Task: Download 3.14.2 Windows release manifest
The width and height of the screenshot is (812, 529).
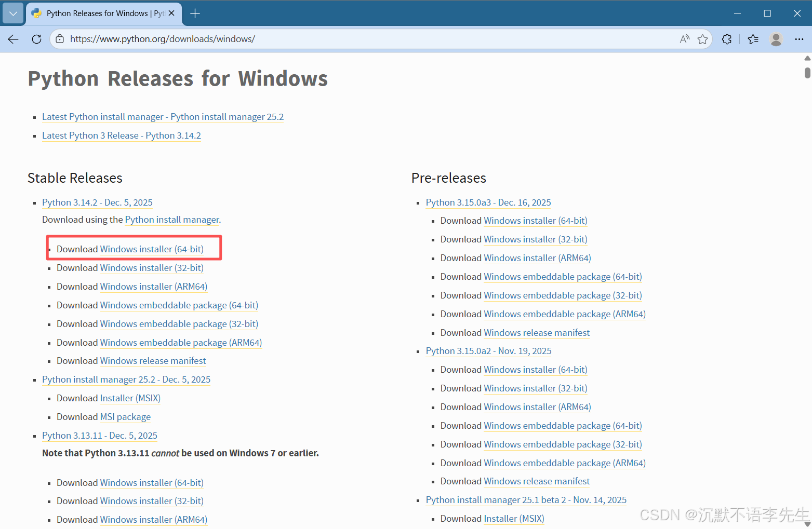Action: point(153,361)
